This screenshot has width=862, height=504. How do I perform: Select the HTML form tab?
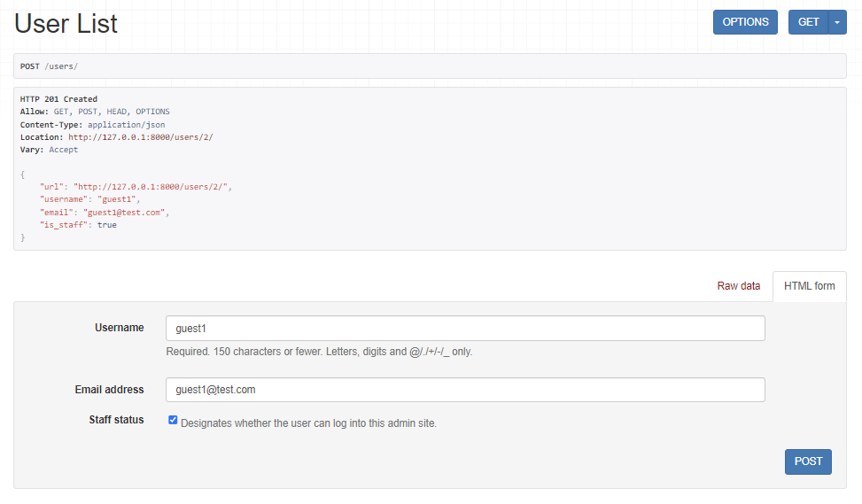[809, 286]
